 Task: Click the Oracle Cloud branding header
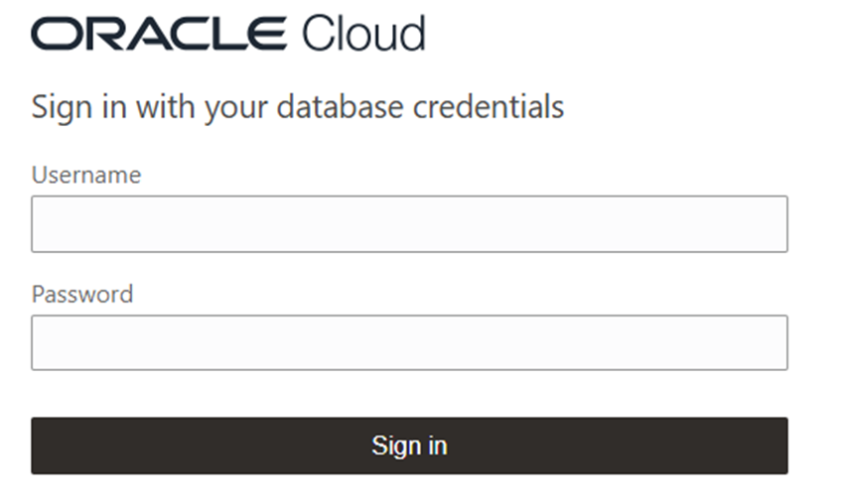click(228, 34)
